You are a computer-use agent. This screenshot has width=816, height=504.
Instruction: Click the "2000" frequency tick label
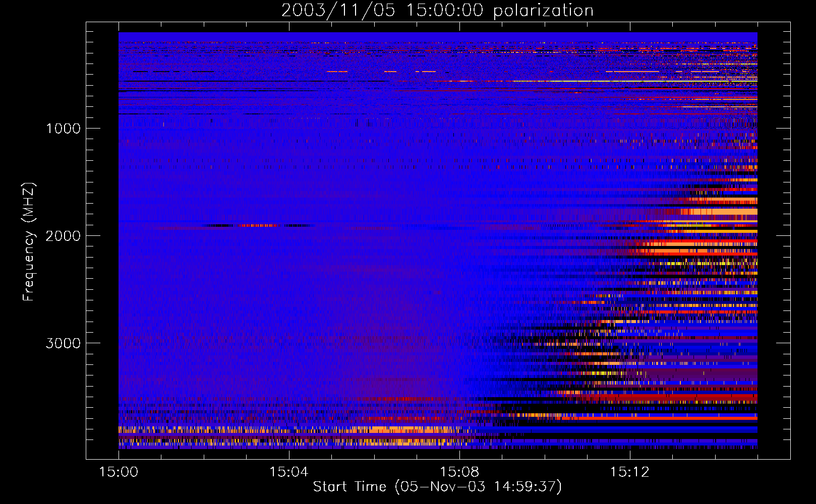63,236
